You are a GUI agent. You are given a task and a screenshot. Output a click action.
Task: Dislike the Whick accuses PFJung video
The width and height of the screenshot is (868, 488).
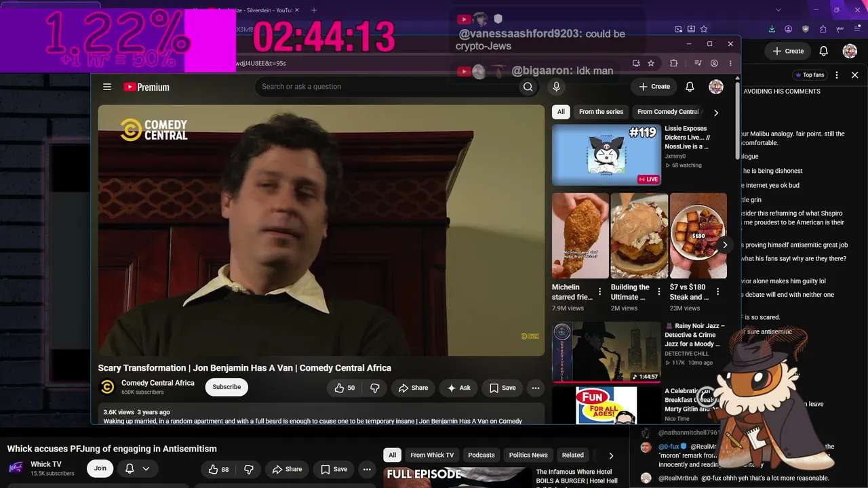tap(249, 469)
